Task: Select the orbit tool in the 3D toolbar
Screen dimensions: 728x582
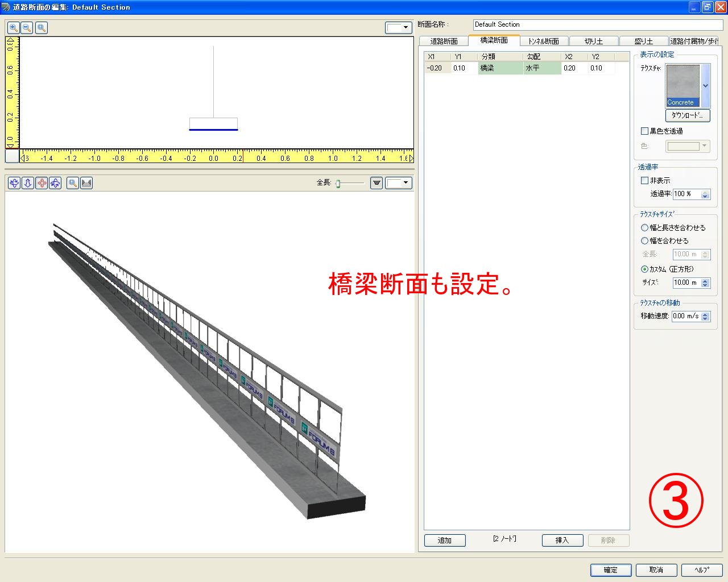Action: (55, 183)
